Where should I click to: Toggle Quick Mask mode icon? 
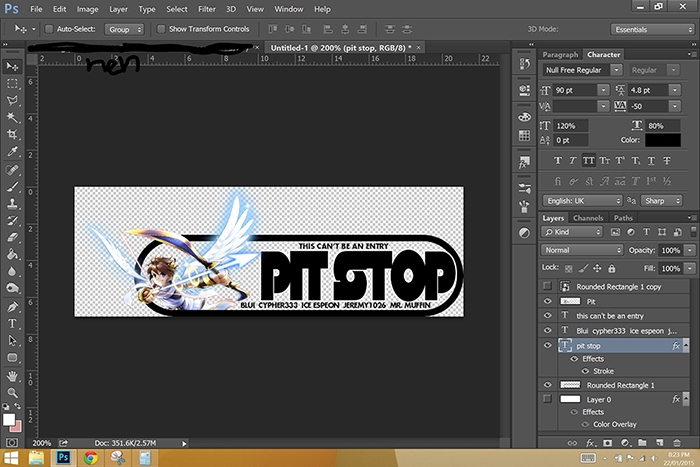pos(12,442)
